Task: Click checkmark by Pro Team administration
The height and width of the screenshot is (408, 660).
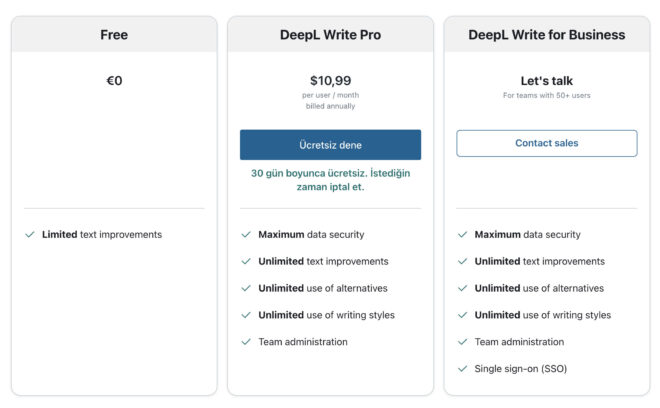Action: coord(246,342)
